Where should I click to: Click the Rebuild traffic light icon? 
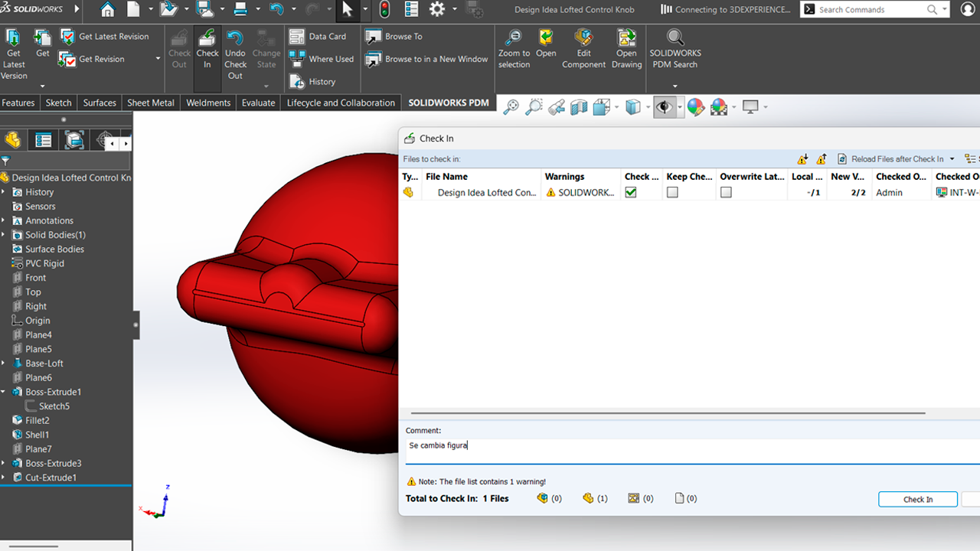pos(384,10)
